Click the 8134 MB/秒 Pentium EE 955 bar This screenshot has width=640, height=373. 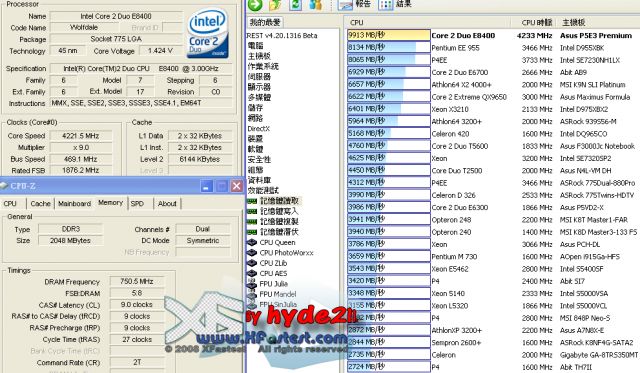(x=389, y=48)
